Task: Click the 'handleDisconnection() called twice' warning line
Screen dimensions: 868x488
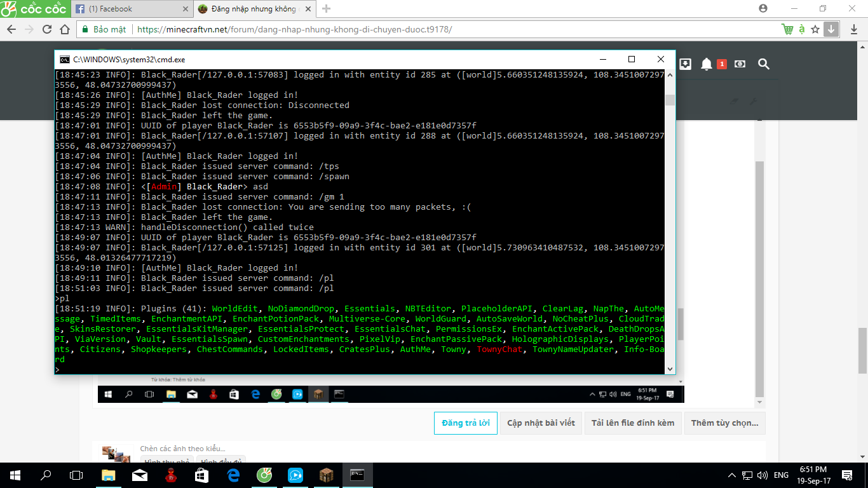Action: click(184, 227)
